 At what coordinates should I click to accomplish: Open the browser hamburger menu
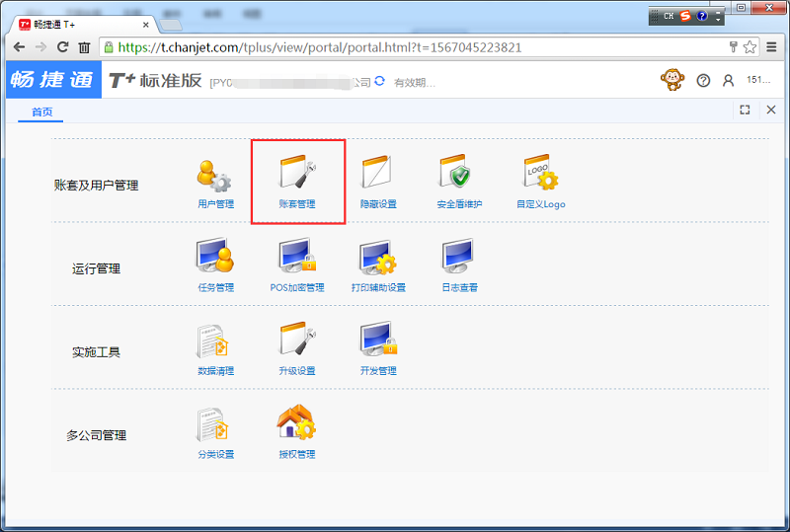[771, 47]
